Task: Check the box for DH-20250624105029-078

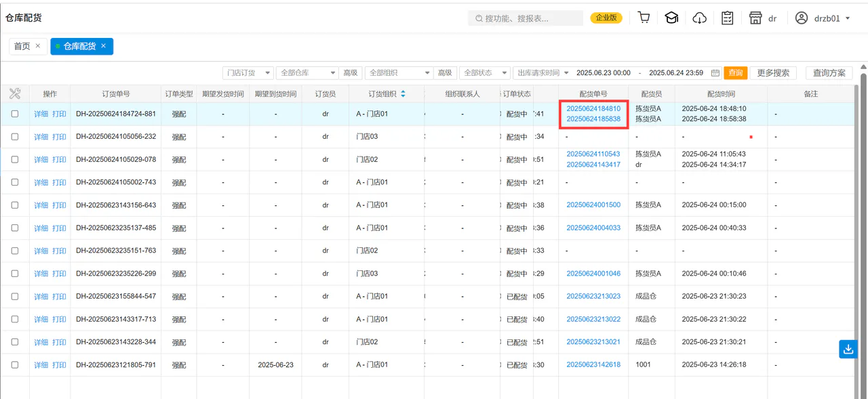Action: click(x=15, y=160)
